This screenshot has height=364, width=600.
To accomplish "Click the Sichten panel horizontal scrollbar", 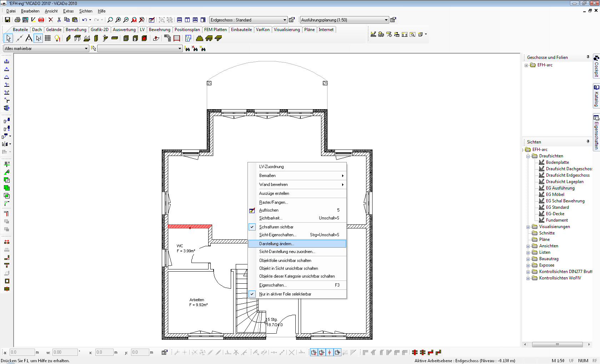I will [557, 344].
